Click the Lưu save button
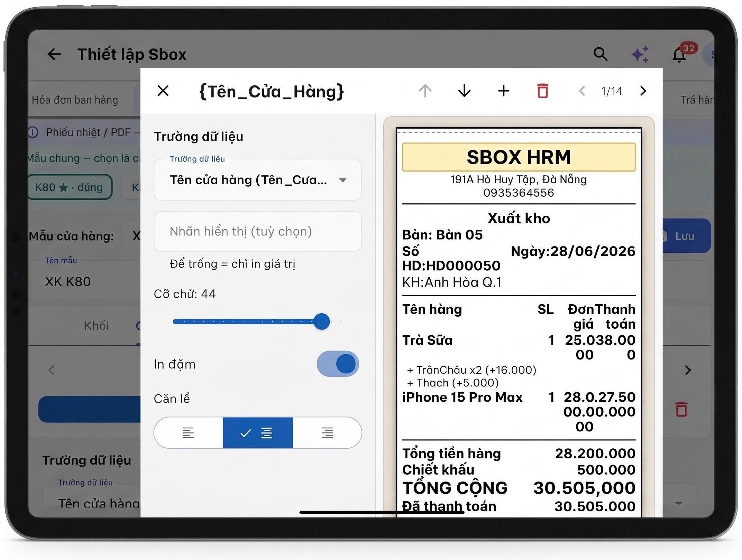Image resolution: width=742 pixels, height=560 pixels. (x=686, y=236)
